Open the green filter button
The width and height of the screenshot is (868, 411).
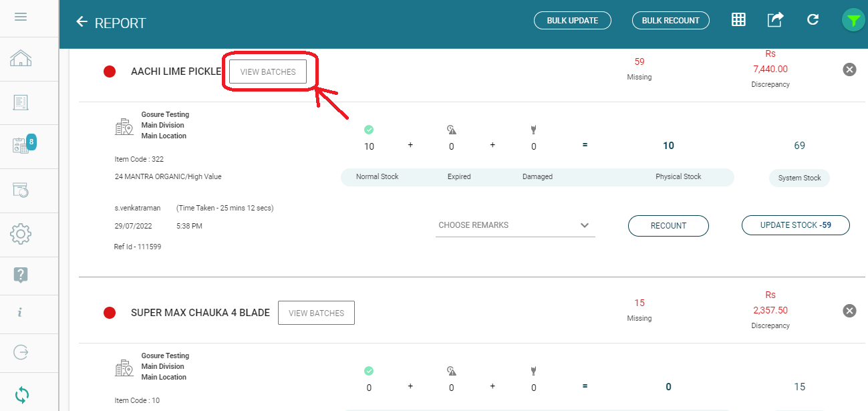(x=853, y=21)
